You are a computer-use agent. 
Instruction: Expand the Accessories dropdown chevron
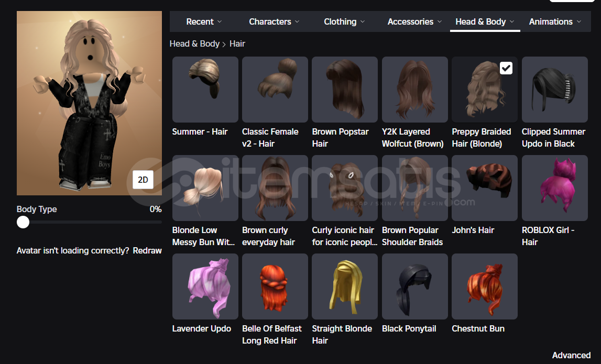click(x=440, y=22)
